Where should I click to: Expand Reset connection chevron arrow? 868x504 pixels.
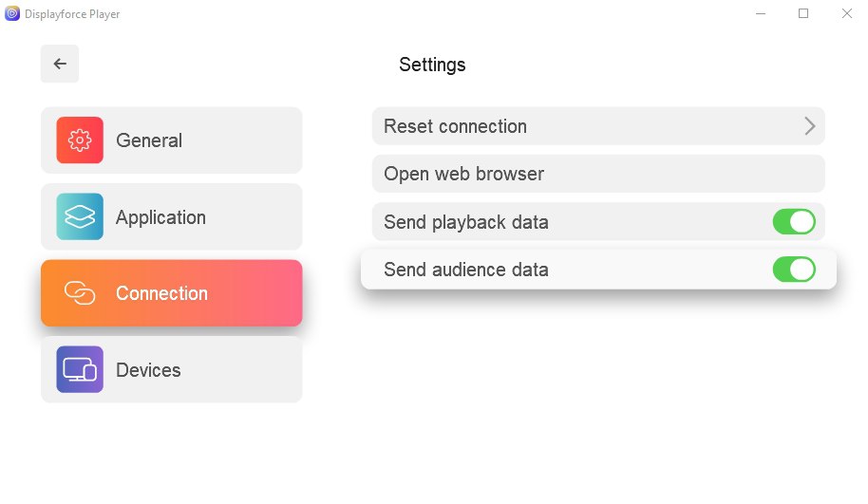809,126
